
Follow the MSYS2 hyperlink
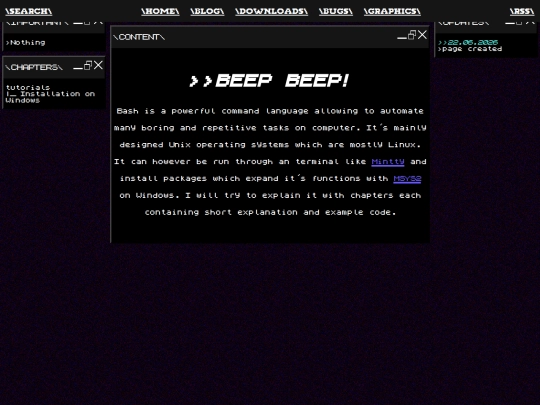pos(407,179)
